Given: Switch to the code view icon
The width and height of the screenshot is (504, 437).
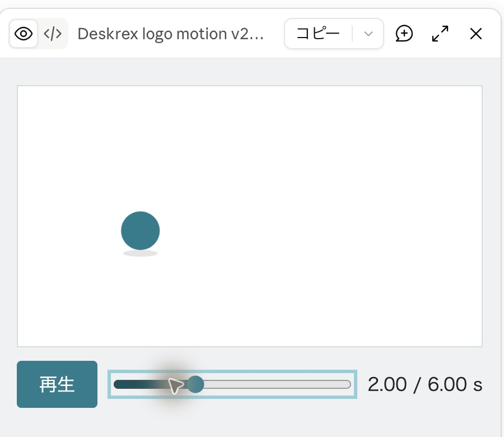Looking at the screenshot, I should click(53, 34).
